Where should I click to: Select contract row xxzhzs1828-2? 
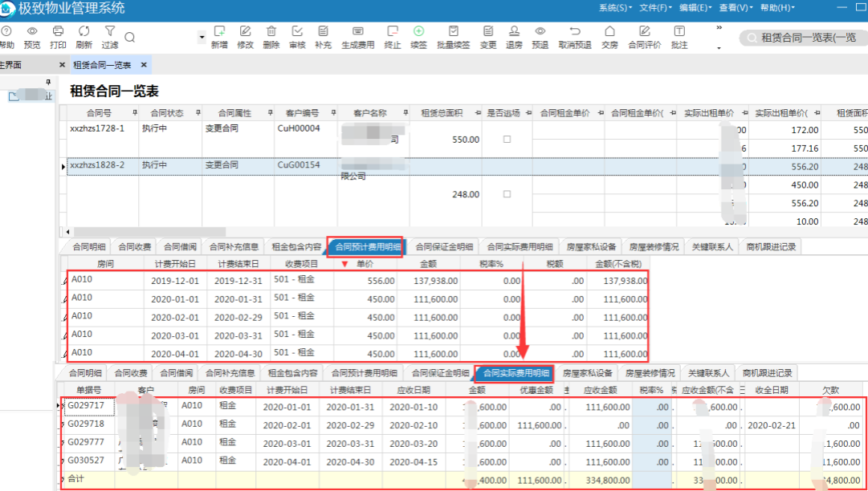97,164
